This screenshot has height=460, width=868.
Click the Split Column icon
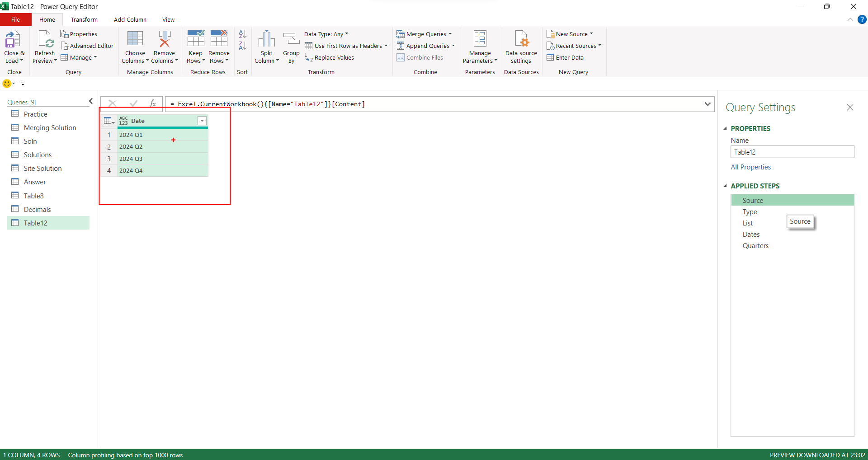tap(267, 39)
